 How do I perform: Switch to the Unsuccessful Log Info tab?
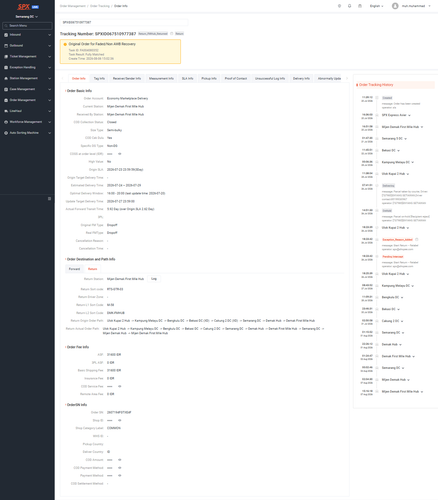270,78
